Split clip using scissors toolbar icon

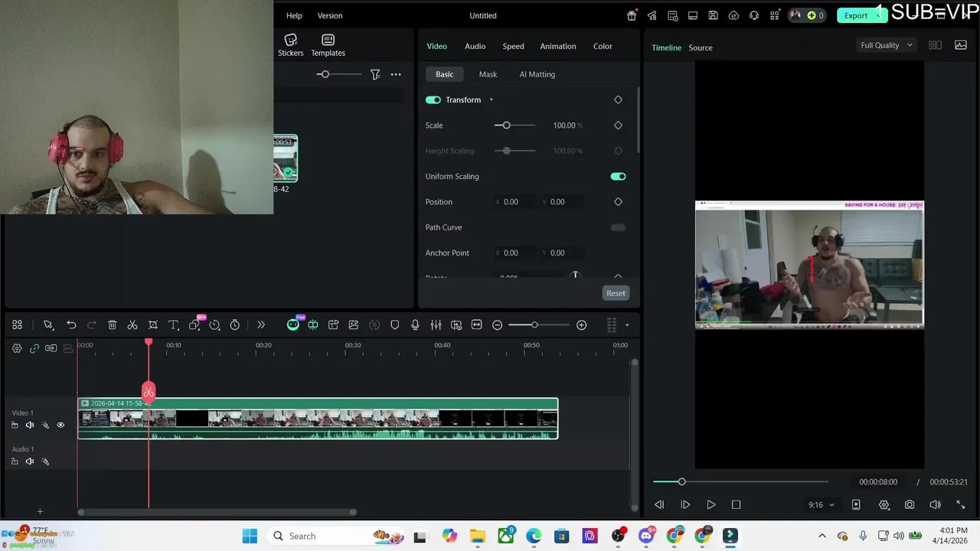132,325
